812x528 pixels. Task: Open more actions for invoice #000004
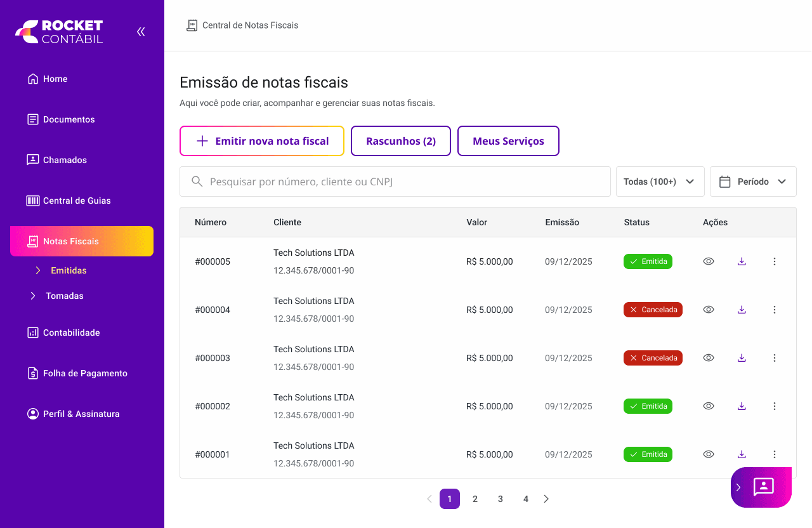pyautogui.click(x=775, y=310)
